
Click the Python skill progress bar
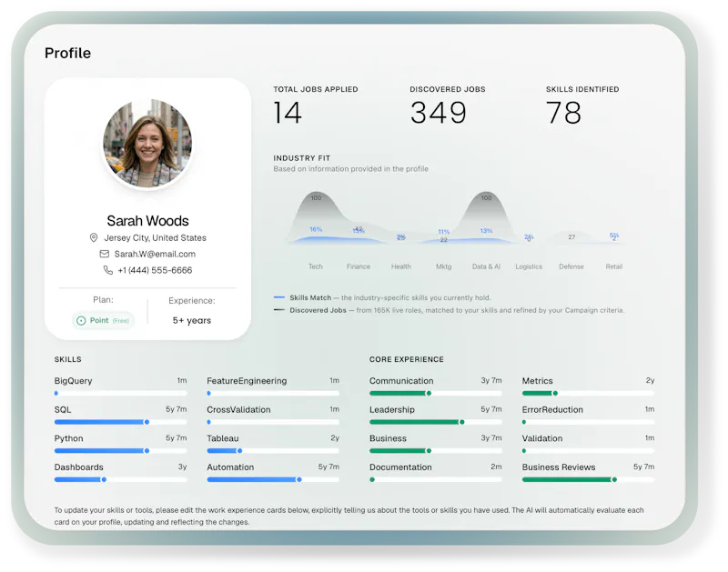pyautogui.click(x=121, y=451)
